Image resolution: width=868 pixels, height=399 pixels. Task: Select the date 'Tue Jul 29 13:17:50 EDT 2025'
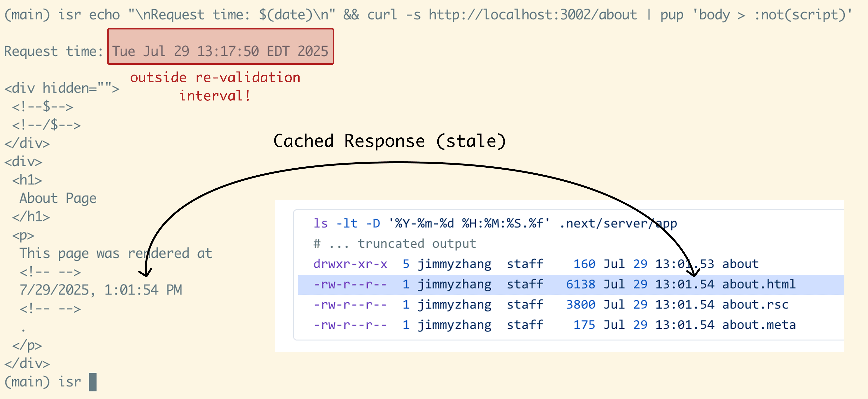coord(220,51)
